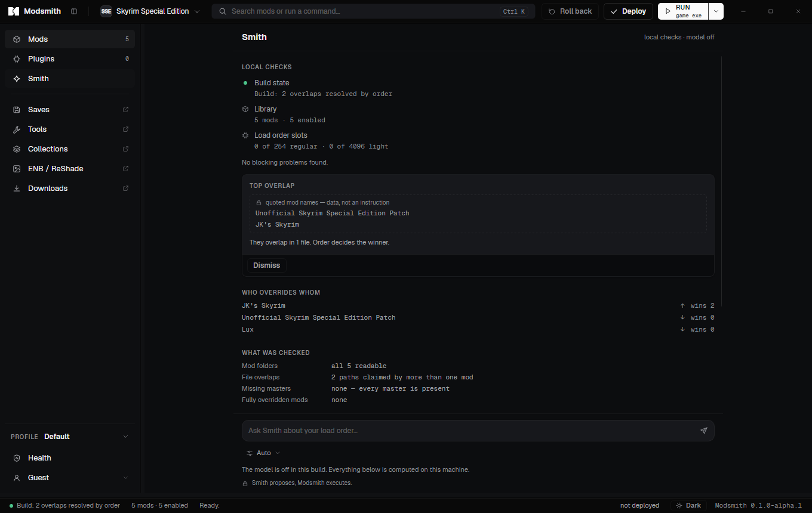Click 'all 5 readable' Mod folders value

[x=359, y=366]
